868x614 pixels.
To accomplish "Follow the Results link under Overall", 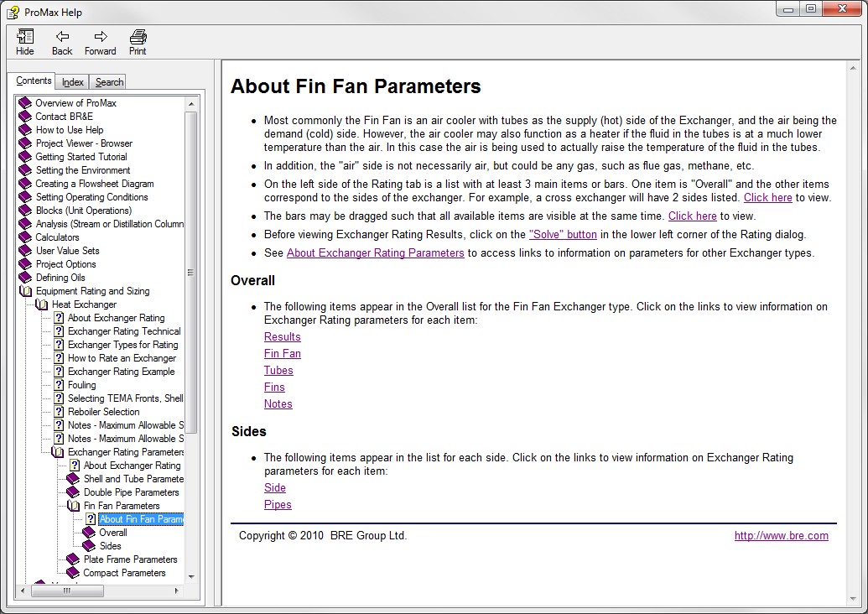I will 283,336.
